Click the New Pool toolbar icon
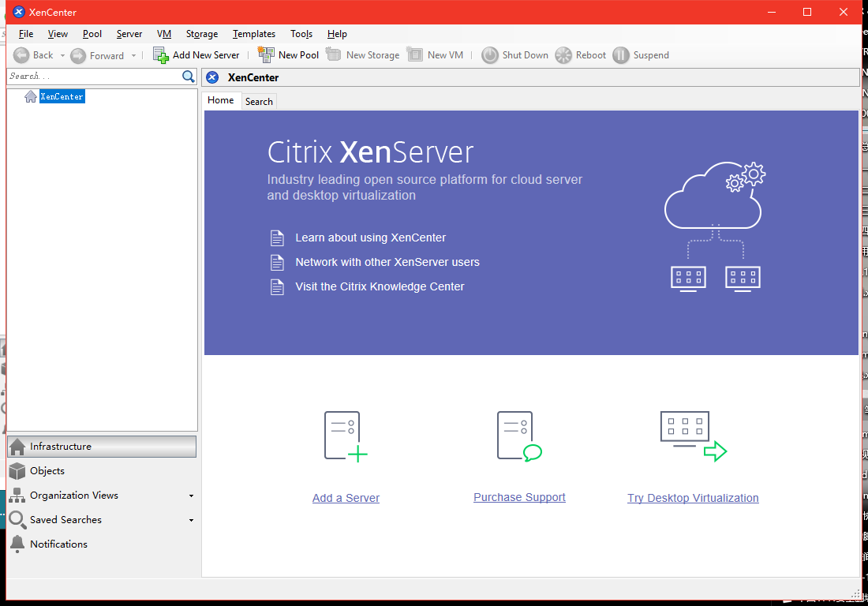Viewport: 868px width, 606px height. pos(266,54)
